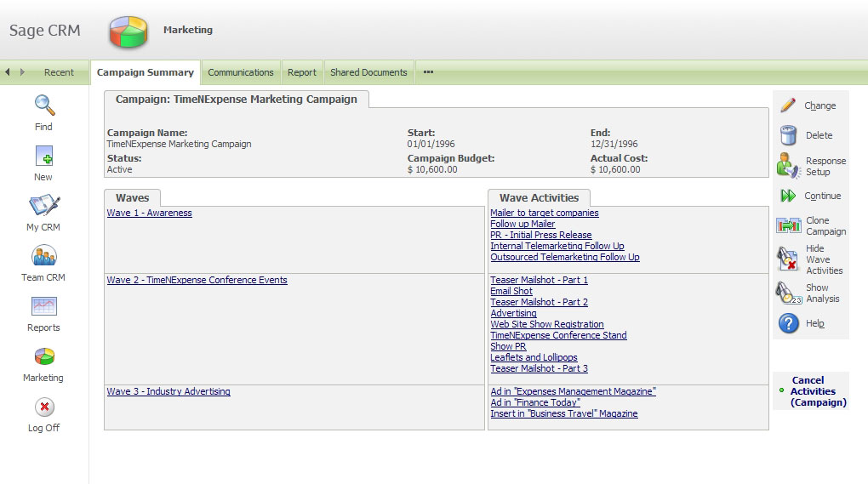Open Teaser Mailshot - Part 3 link
This screenshot has width=868, height=484.
point(540,368)
